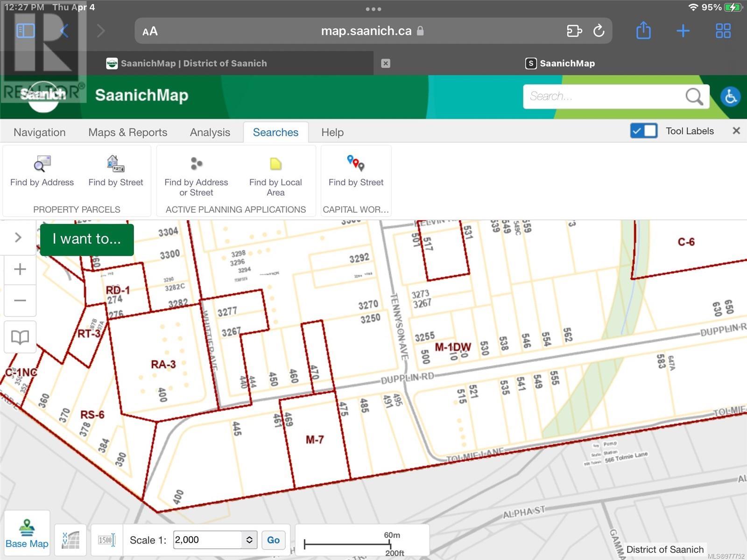Image resolution: width=747 pixels, height=560 pixels.
Task: Click the TOLMIE LANE street label
Action: coord(475,455)
